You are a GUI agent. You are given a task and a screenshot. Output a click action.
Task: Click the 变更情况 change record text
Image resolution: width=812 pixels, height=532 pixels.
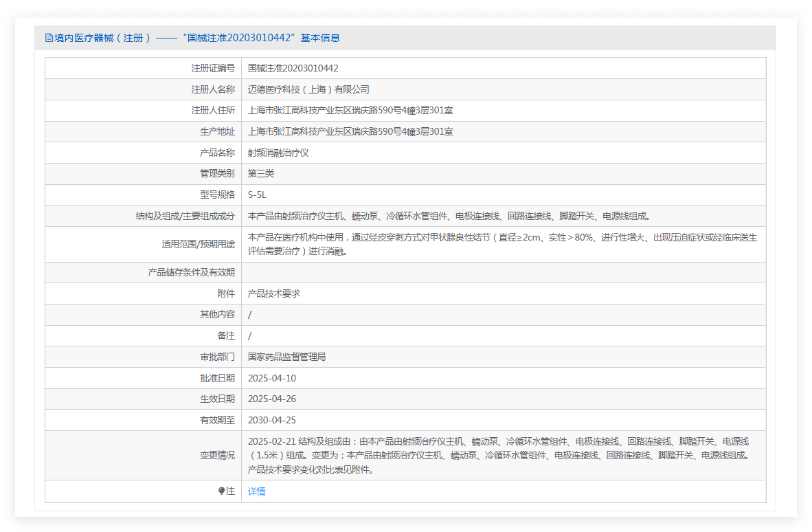click(499, 455)
